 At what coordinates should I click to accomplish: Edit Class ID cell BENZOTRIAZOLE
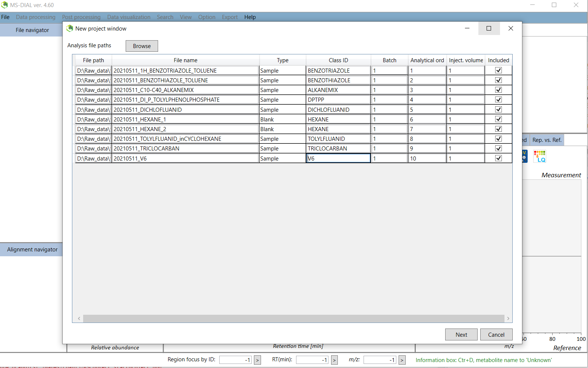pos(338,70)
